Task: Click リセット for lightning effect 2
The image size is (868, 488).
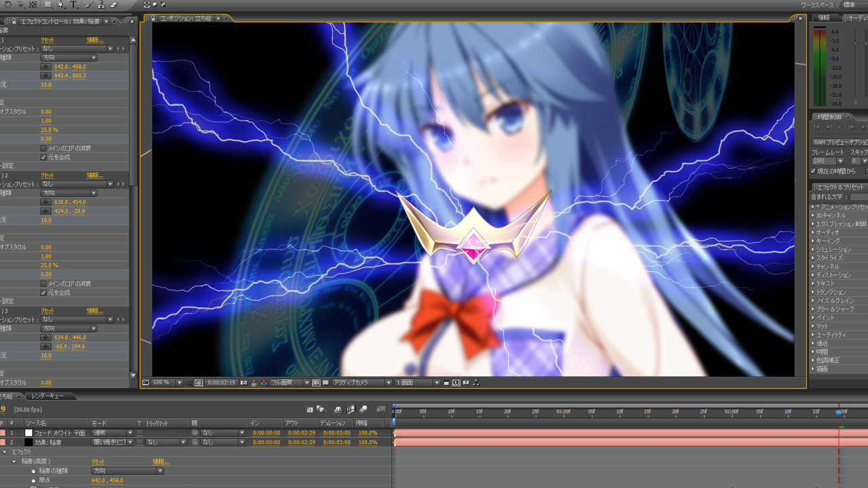Action: (x=47, y=175)
